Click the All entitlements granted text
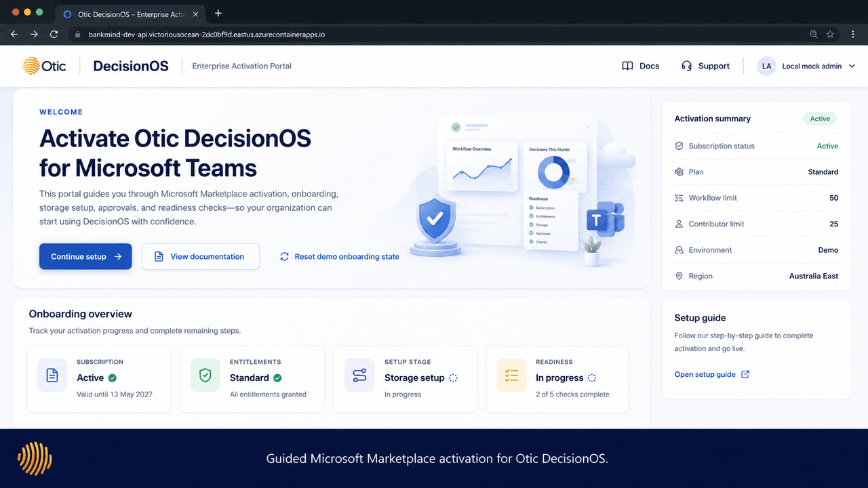The height and width of the screenshot is (488, 868). (268, 394)
